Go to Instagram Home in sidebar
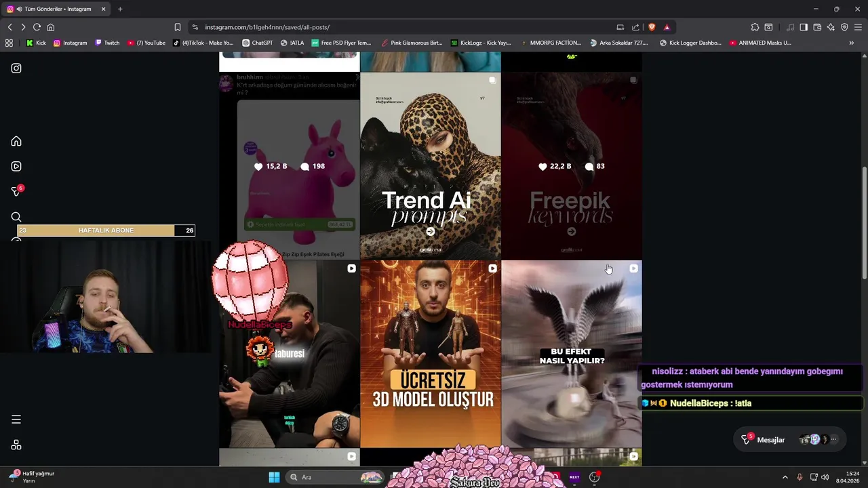Viewport: 868px width, 488px height. (16, 141)
